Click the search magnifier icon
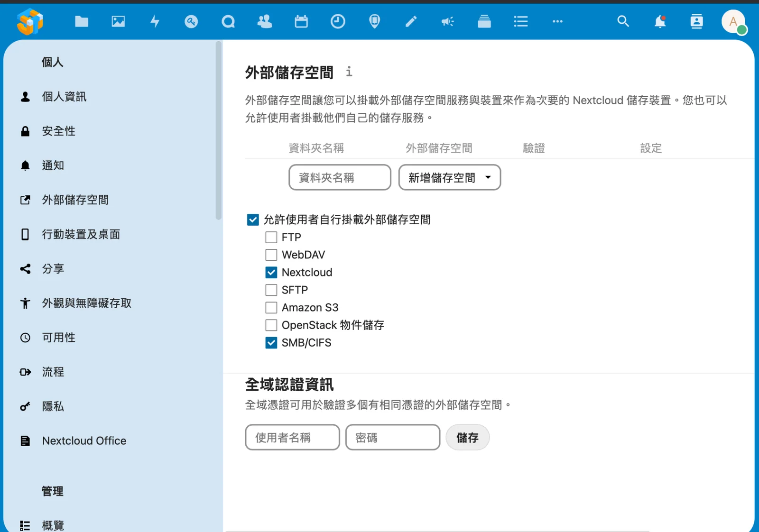This screenshot has width=759, height=532. [623, 21]
